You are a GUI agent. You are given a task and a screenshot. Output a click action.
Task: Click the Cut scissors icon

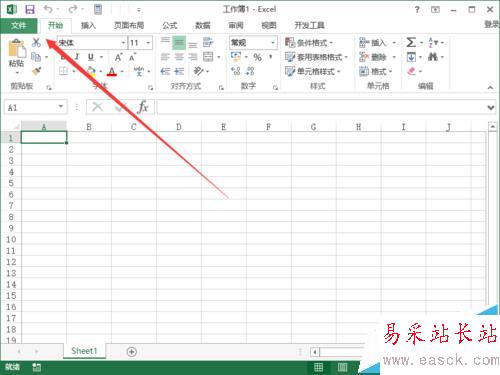point(36,42)
